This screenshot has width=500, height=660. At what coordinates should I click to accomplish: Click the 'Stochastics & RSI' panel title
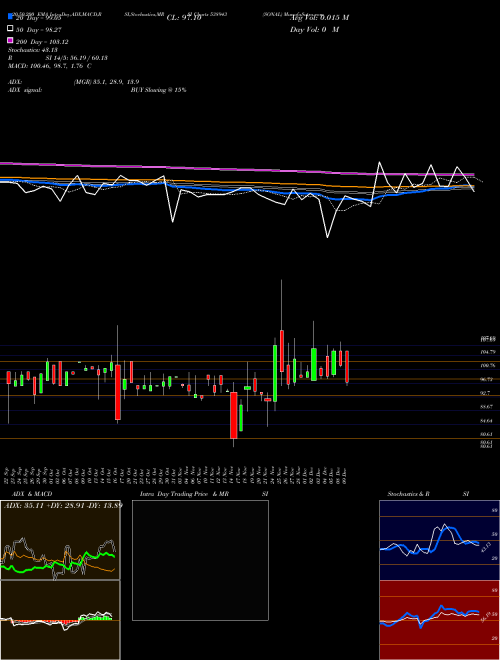point(428,494)
